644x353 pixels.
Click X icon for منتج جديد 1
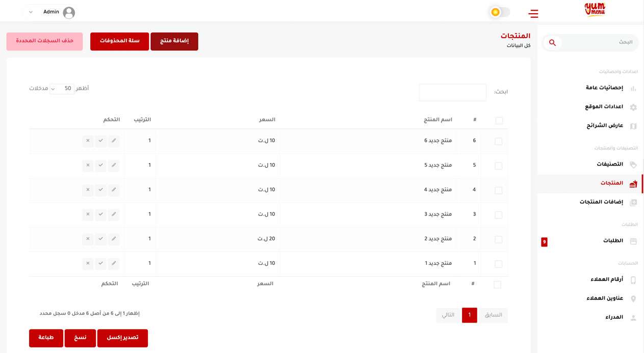pos(88,263)
